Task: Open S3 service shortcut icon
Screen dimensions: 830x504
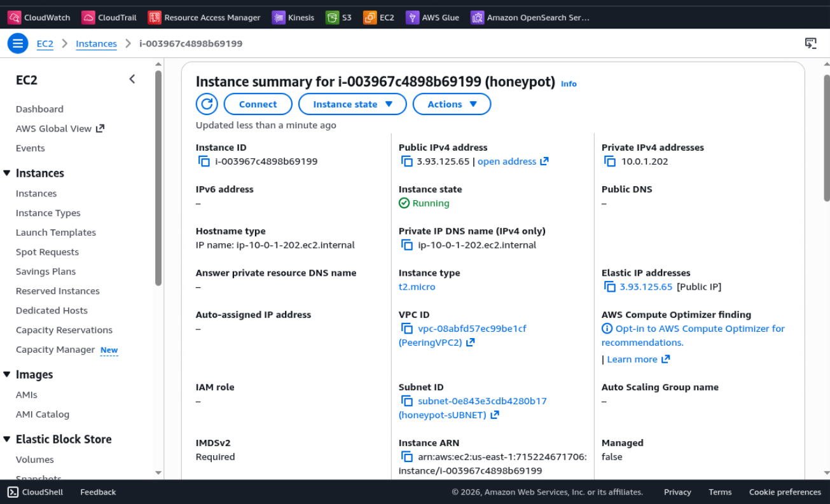Action: pos(332,18)
